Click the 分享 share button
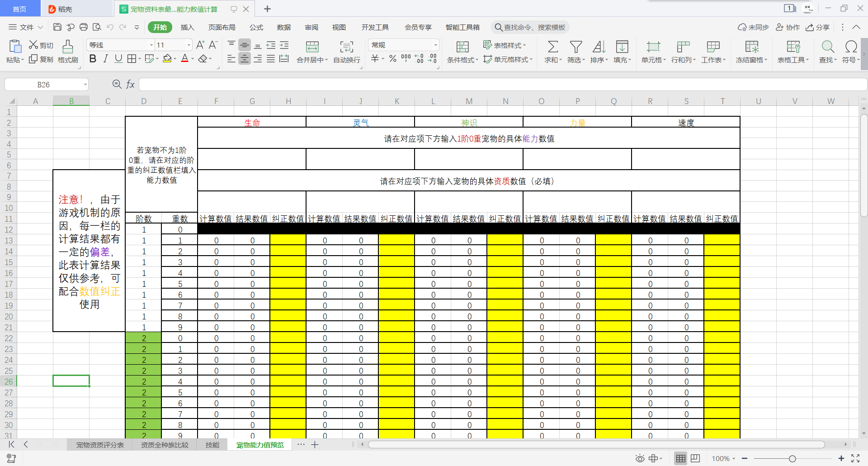 pyautogui.click(x=818, y=27)
